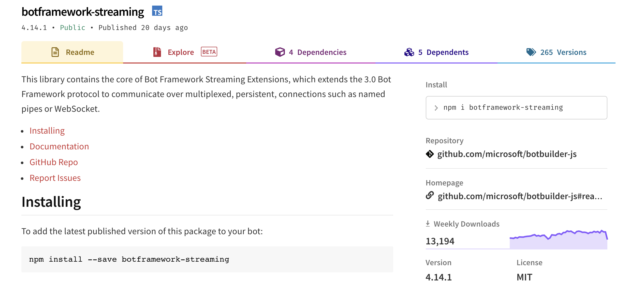
Task: Click the Report Issues link
Action: 55,178
